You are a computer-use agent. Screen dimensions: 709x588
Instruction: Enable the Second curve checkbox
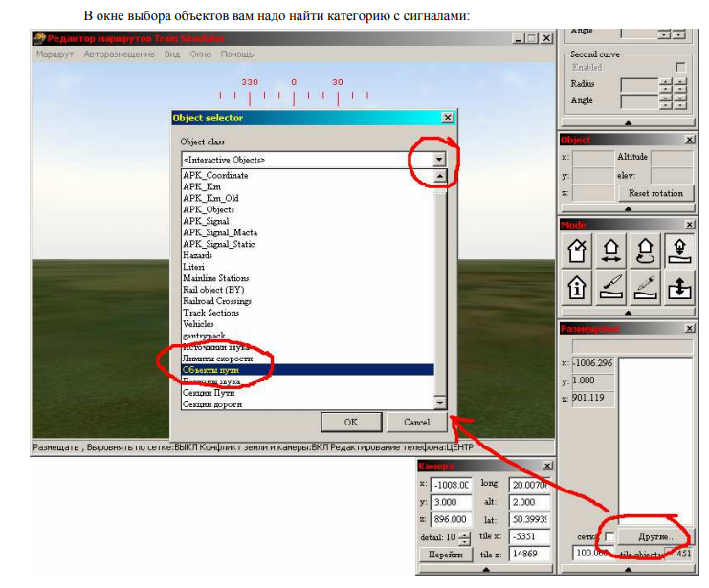680,68
